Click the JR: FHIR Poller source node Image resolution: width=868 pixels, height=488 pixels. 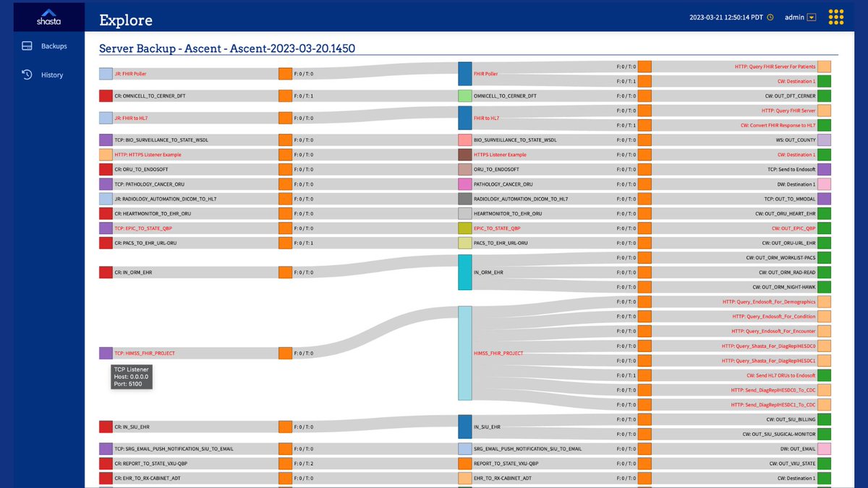(x=106, y=74)
